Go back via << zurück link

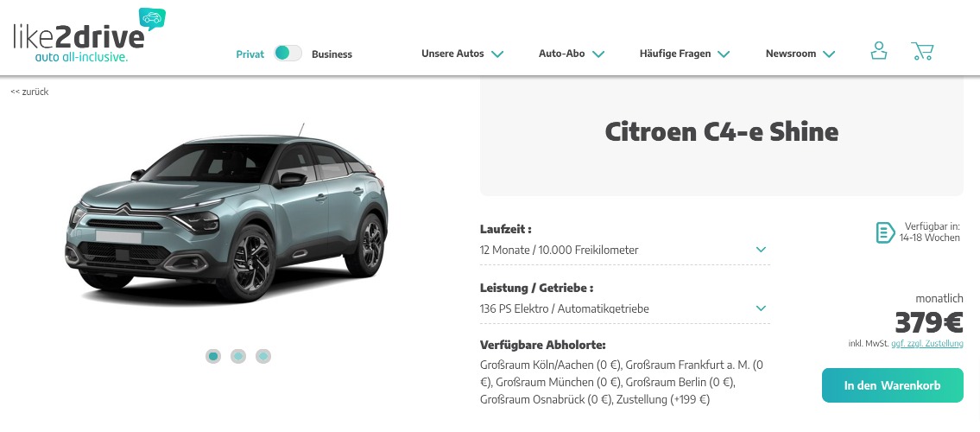click(x=29, y=92)
